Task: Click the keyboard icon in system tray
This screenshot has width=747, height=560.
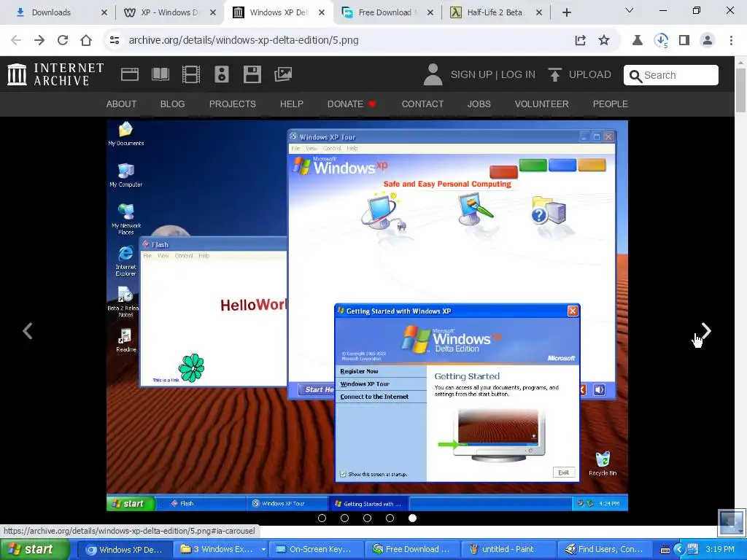Action: (665, 550)
